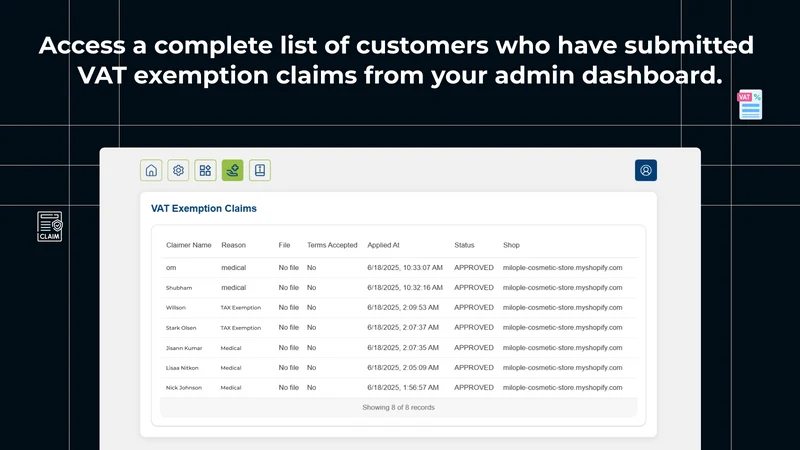Viewport: 800px width, 450px height.
Task: Click the 'VAT Exemption Claims' heading
Action: tap(204, 208)
